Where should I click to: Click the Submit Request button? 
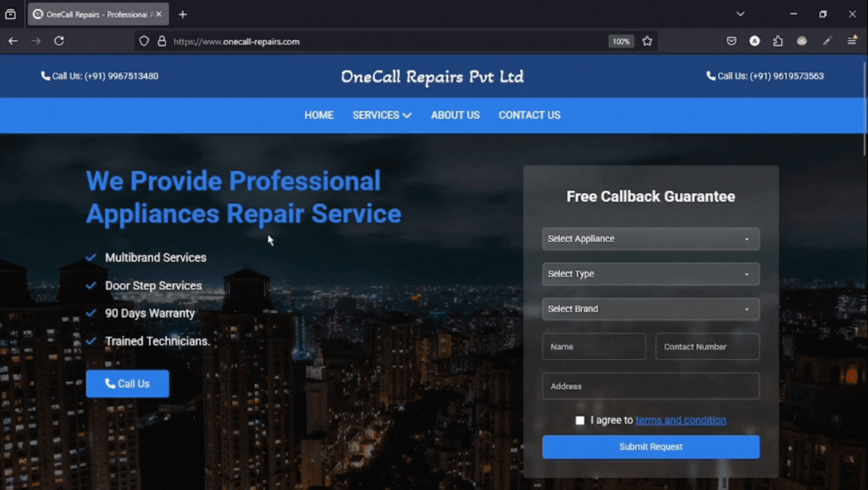click(x=650, y=447)
